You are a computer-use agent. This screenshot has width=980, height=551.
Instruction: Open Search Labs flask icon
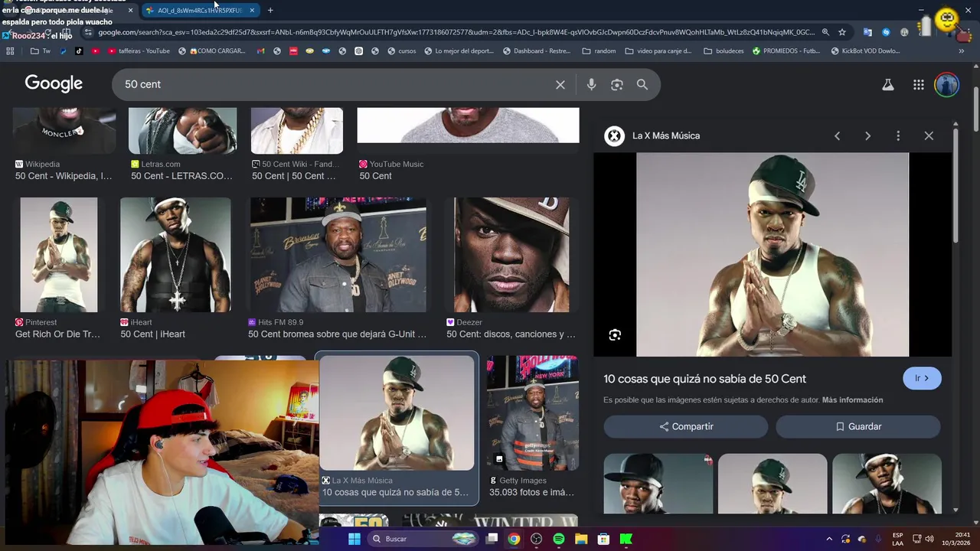point(888,85)
